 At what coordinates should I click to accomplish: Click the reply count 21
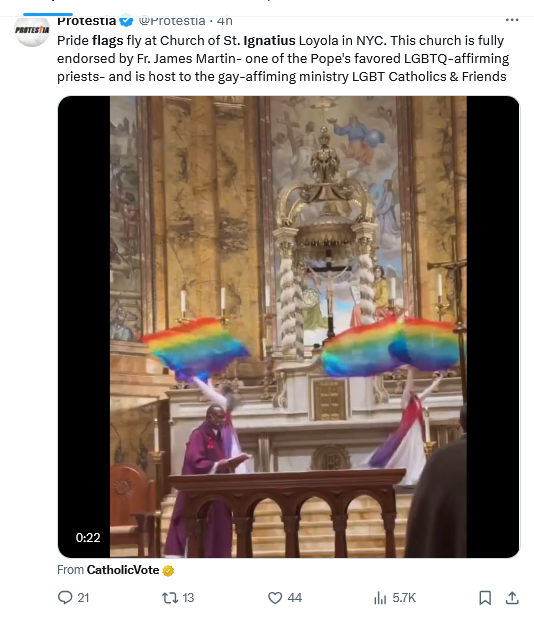[83, 598]
